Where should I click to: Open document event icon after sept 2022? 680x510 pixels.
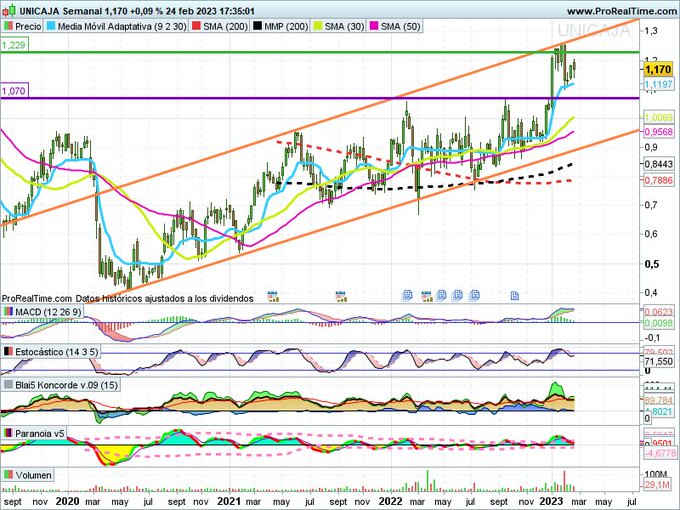click(x=515, y=296)
